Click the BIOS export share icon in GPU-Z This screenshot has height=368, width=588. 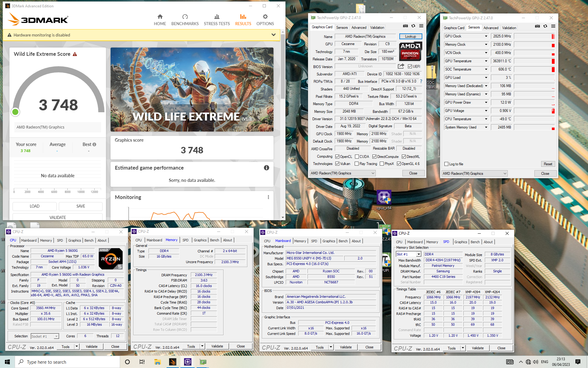pos(401,66)
